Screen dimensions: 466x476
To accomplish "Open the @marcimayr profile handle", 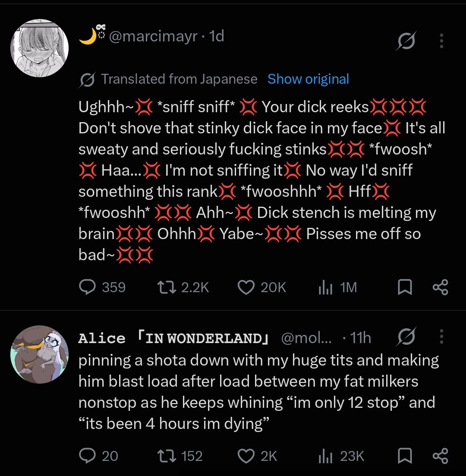I will click(x=153, y=36).
